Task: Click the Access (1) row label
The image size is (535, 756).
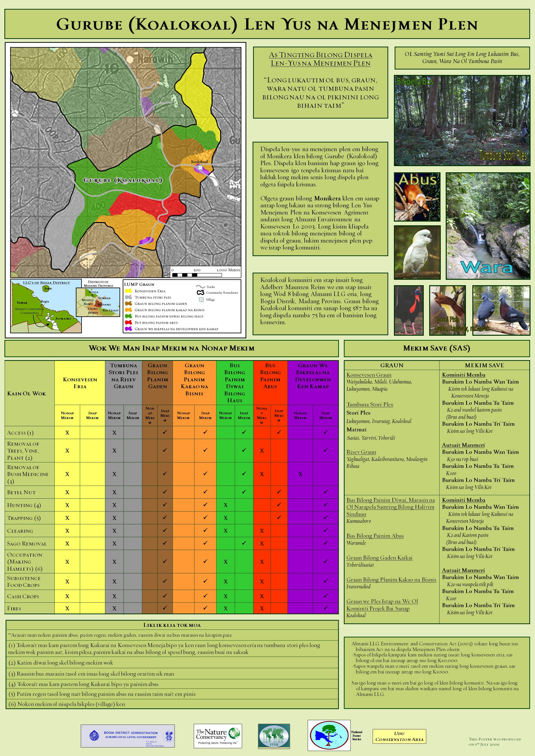Action: (20, 433)
